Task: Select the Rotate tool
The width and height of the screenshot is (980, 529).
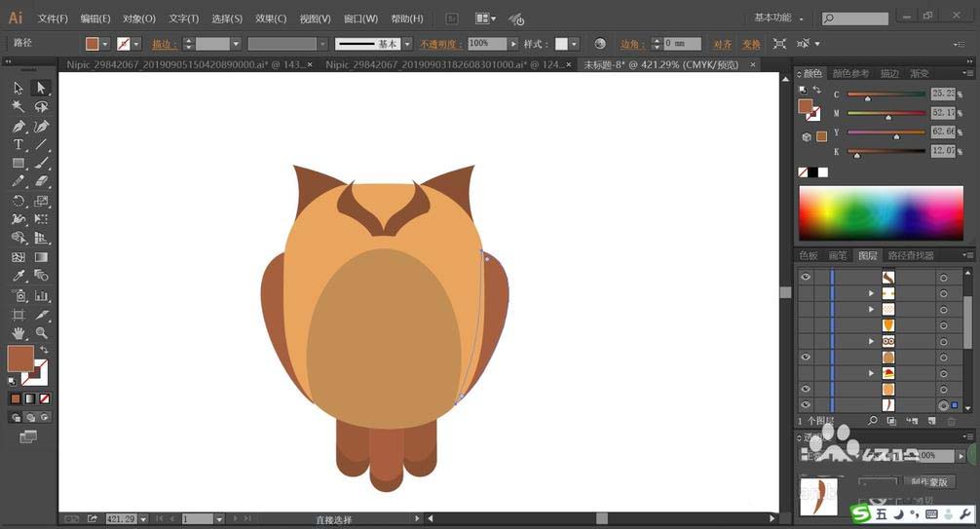Action: pyautogui.click(x=19, y=201)
